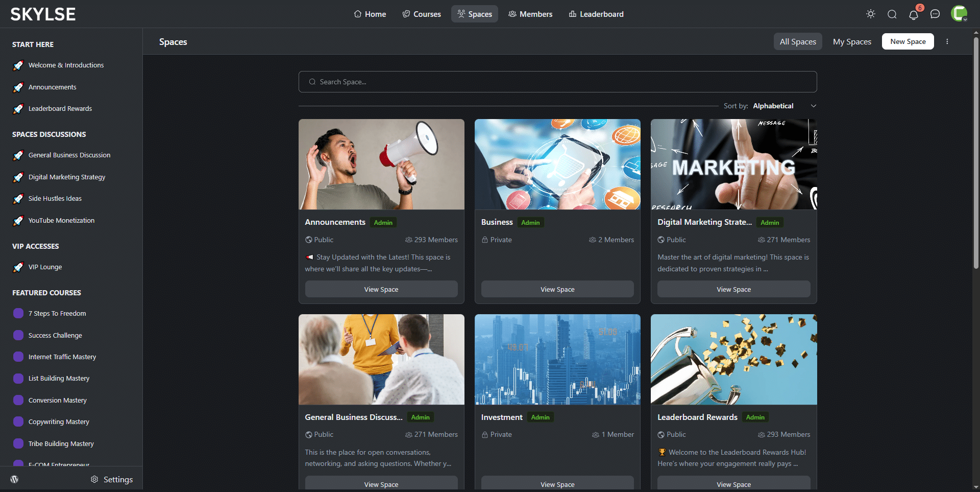Click the WordPress icon in sidebar footer
The image size is (980, 492).
[15, 479]
